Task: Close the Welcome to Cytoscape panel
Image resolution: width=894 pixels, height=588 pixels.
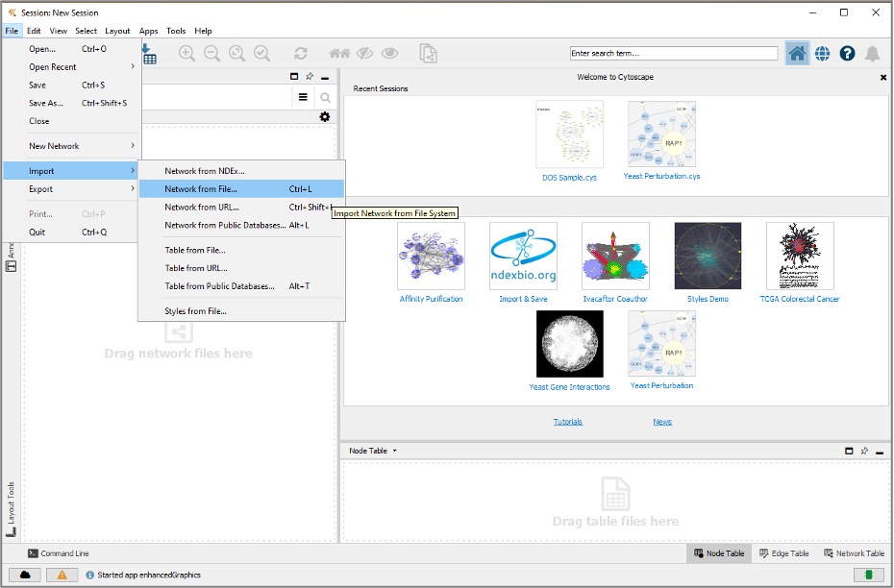Action: pos(883,78)
